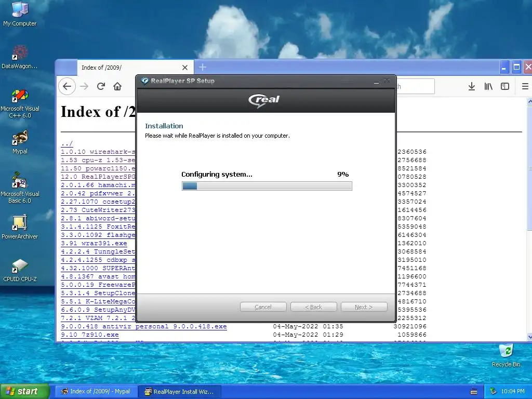Click Next in RealPlayer setup wizard

[x=364, y=307]
